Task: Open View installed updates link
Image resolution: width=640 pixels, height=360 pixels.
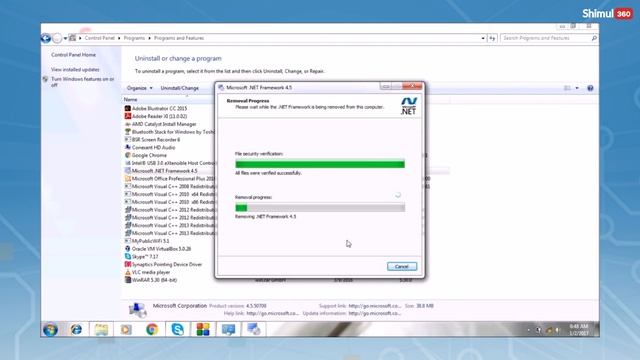Action: pyautogui.click(x=75, y=70)
